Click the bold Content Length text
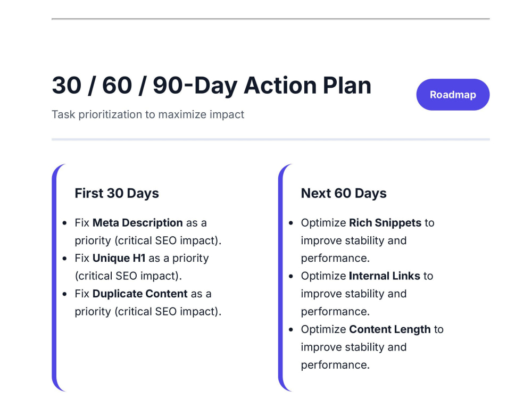Screen dimensions: 532x399 click(x=390, y=329)
